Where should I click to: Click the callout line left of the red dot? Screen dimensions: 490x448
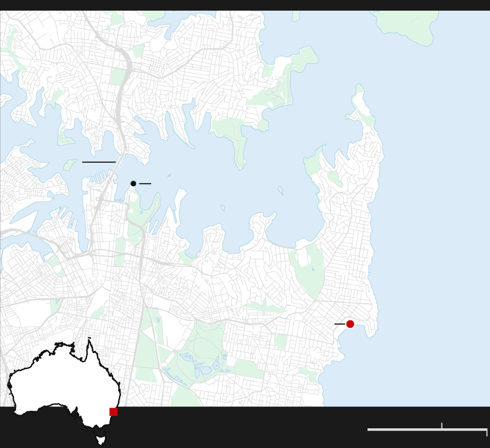[x=339, y=324]
